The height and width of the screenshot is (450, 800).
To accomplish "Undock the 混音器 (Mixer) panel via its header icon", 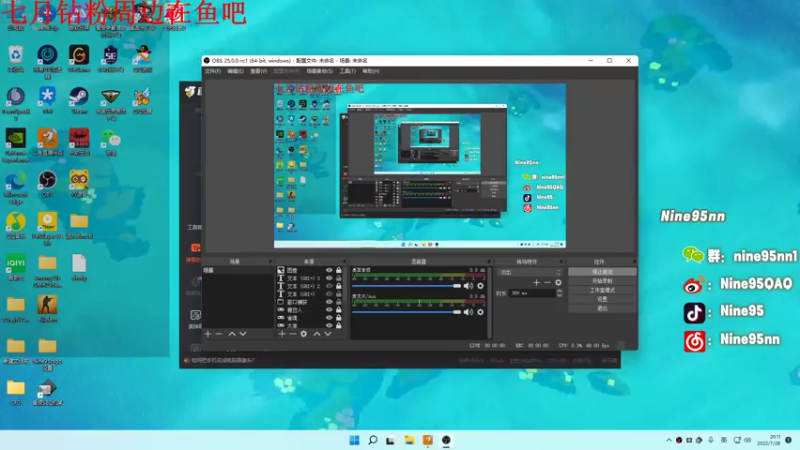I will point(489,261).
